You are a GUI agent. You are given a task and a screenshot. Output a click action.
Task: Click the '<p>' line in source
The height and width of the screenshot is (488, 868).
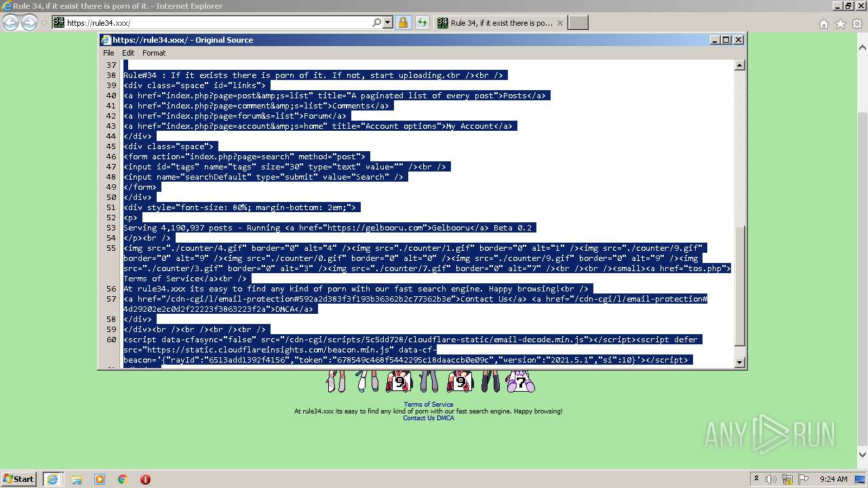[130, 218]
